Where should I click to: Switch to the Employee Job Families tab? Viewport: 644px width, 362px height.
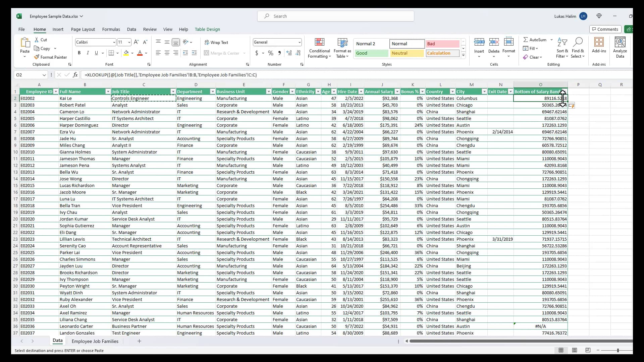(95, 341)
